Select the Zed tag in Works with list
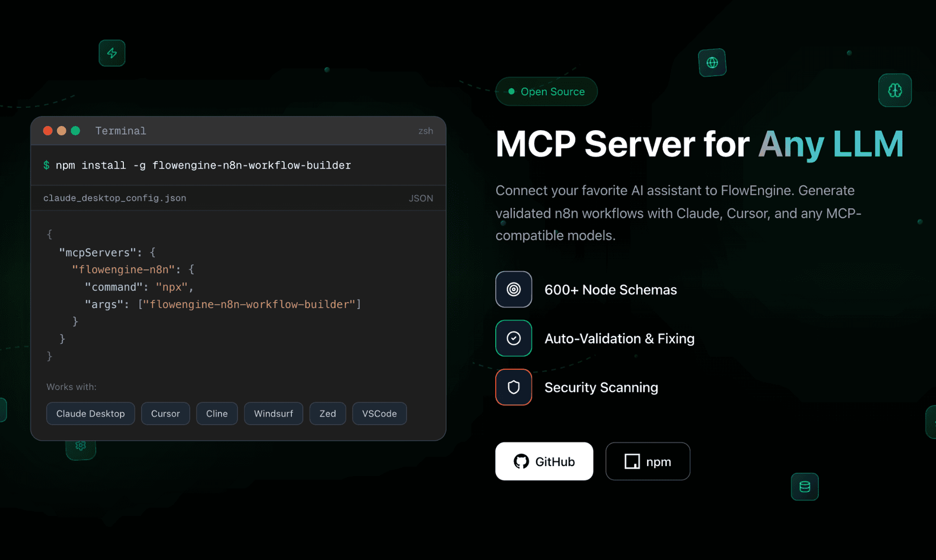 (327, 413)
